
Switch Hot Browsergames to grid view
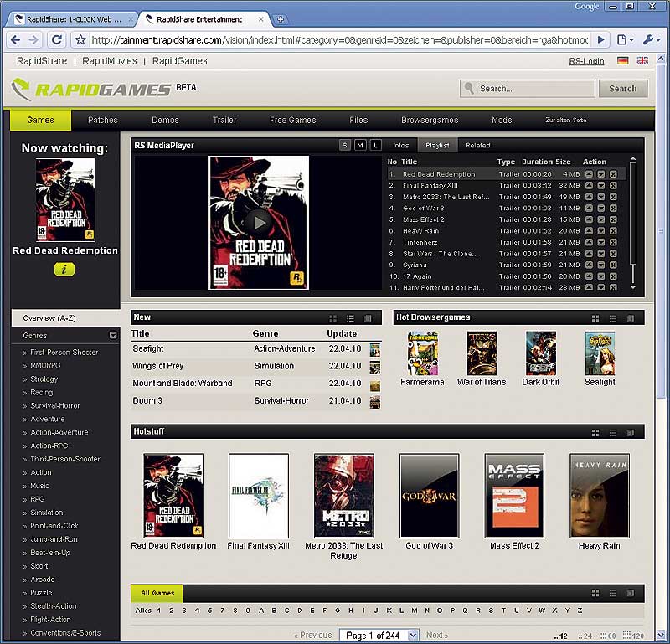point(595,318)
